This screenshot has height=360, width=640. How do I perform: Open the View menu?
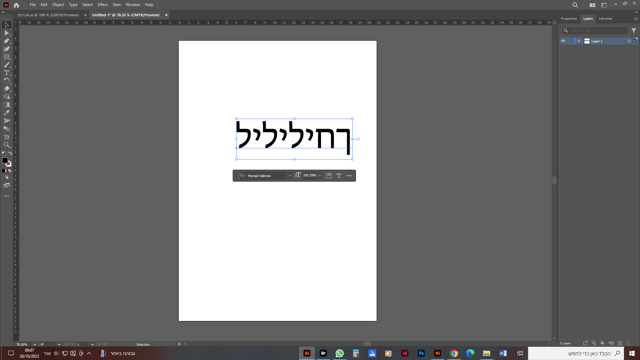pyautogui.click(x=117, y=5)
